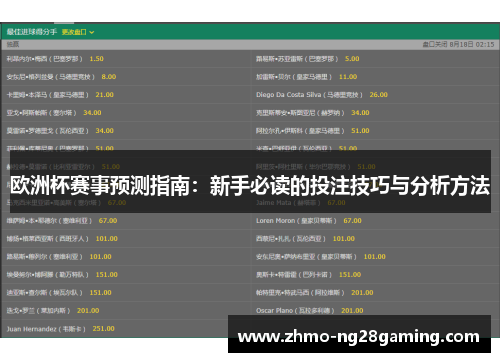Choose 201.00 odds for Oscar Plano
The width and height of the screenshot is (500, 362).
click(x=352, y=311)
